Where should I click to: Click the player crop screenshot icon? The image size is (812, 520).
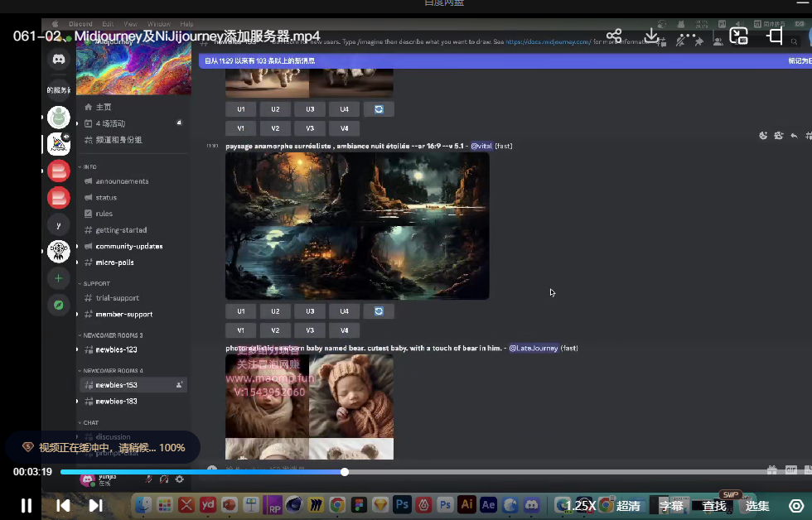(x=776, y=36)
